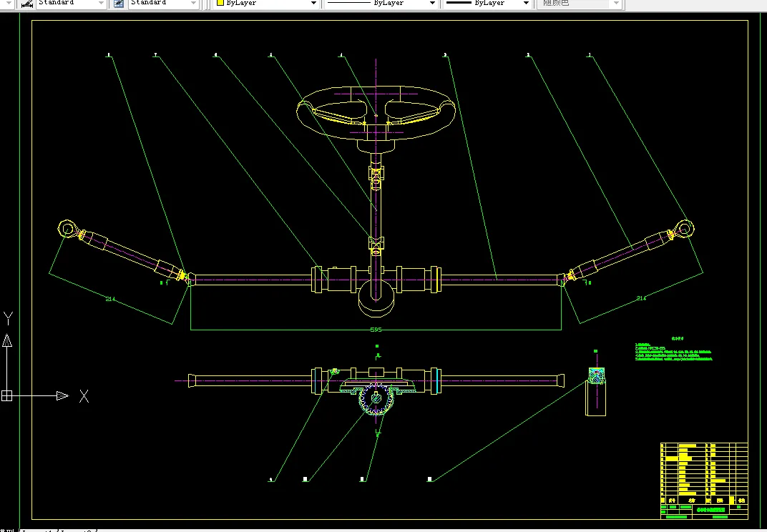Open the lineweight ByLayer dropdown

click(487, 3)
